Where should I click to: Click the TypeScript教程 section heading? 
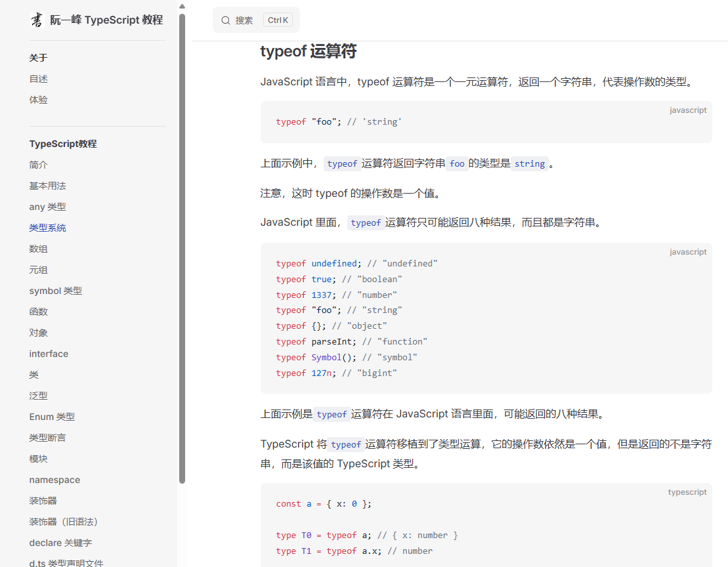(x=63, y=144)
